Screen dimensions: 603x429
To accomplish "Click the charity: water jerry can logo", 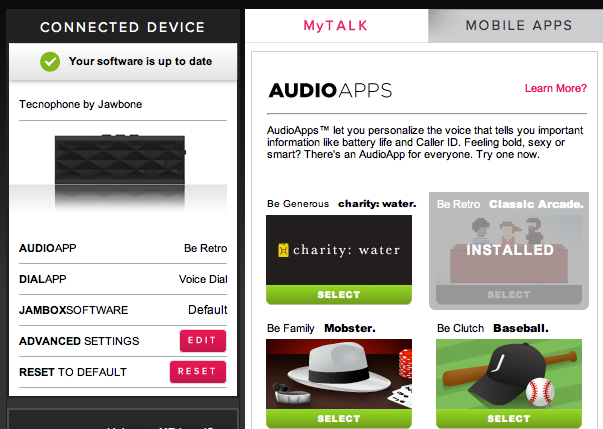I will (283, 250).
